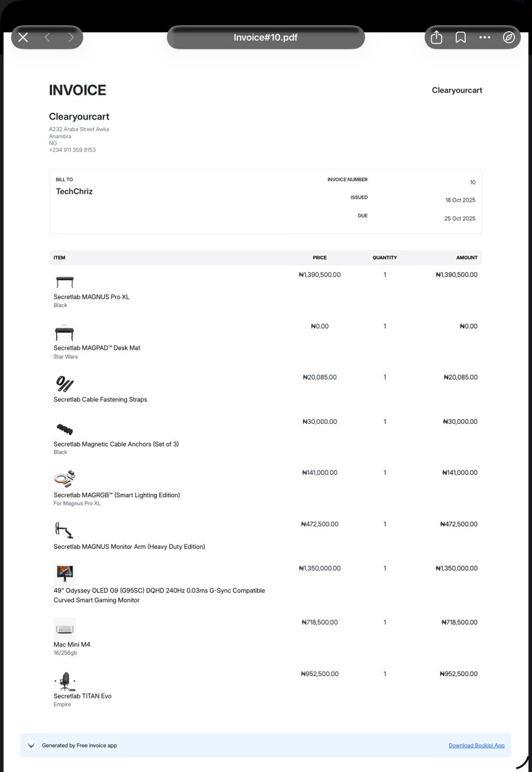Tap the Magnetic Cable Anchors product image

tap(64, 429)
